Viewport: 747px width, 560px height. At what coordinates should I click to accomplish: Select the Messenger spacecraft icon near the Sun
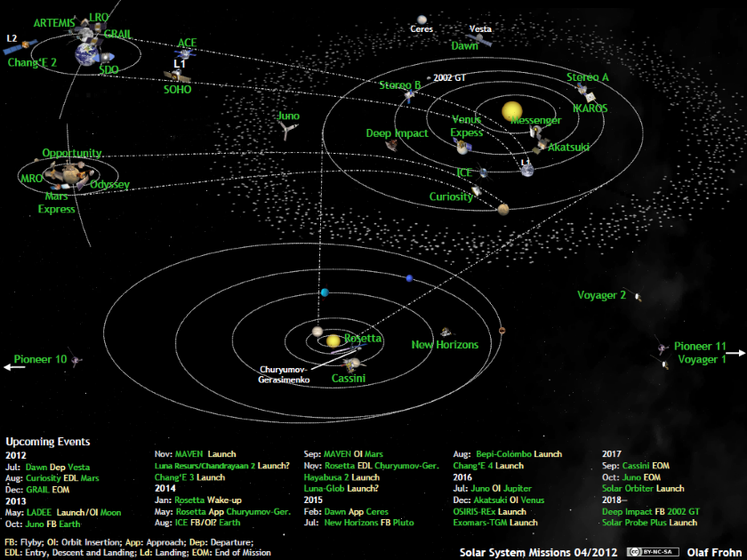point(534,130)
